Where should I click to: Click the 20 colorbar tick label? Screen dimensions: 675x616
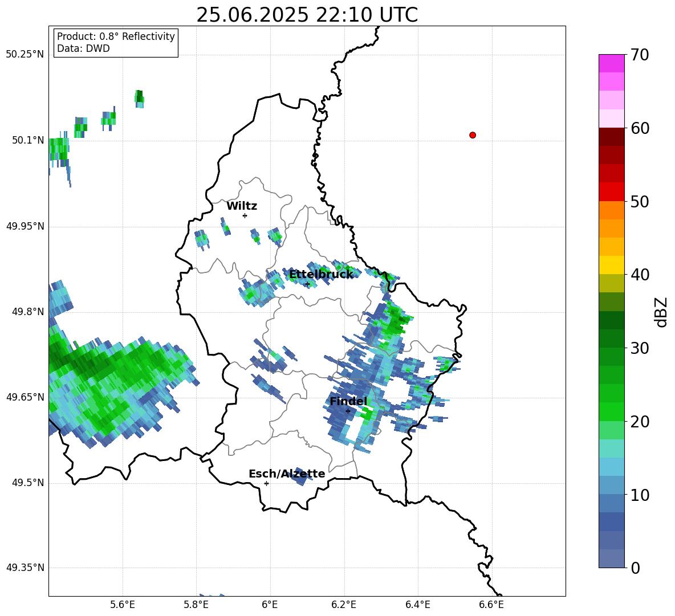tap(640, 422)
